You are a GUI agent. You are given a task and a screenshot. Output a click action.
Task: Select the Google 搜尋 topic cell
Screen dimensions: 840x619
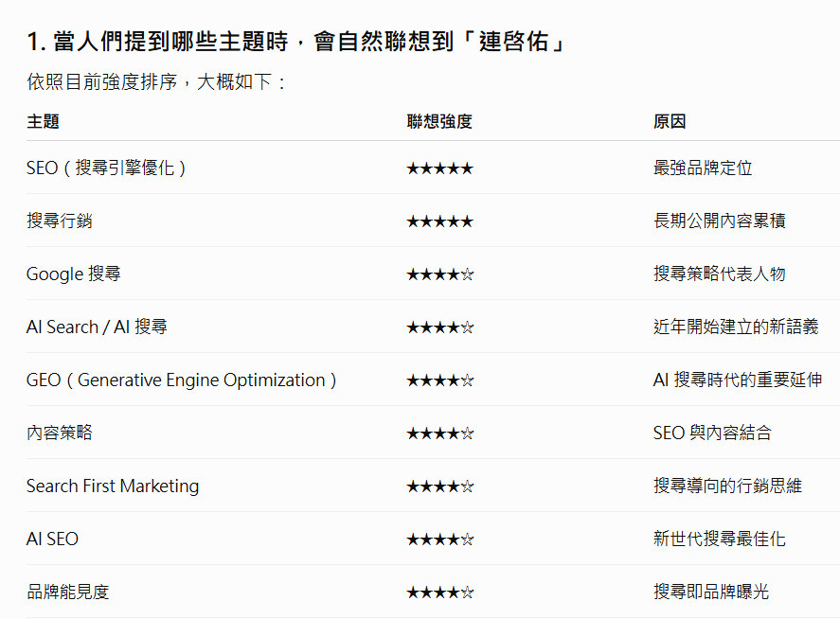73,274
